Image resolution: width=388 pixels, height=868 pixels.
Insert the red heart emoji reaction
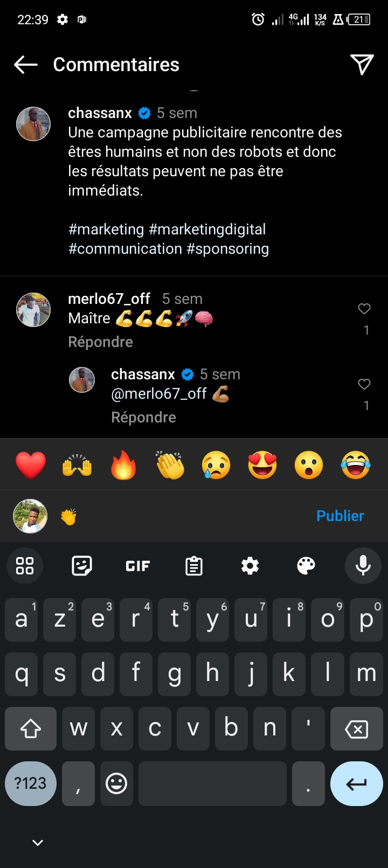(x=31, y=464)
